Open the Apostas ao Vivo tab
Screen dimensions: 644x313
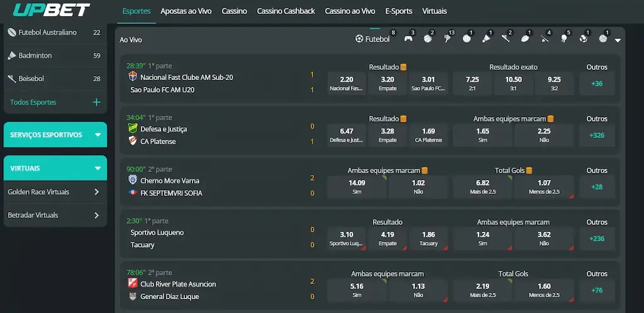pyautogui.click(x=186, y=11)
